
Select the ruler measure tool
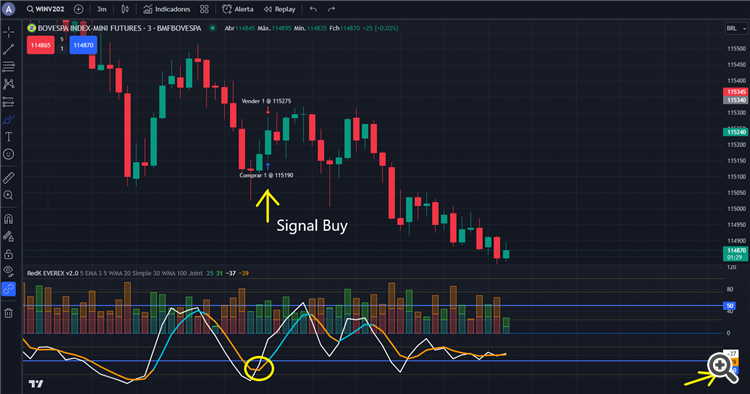click(x=8, y=177)
